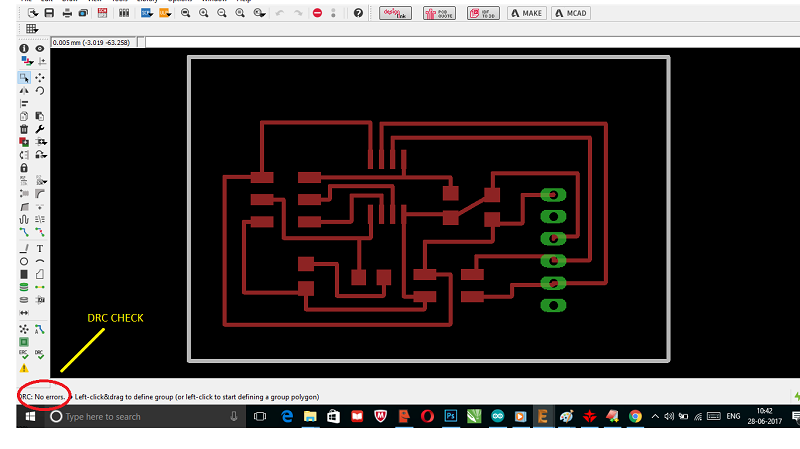Open the Pinswap/gate dropdown tool

pos(41,155)
